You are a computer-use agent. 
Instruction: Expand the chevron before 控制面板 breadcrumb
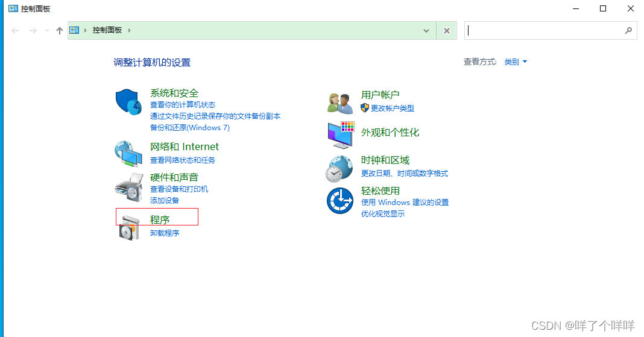pyautogui.click(x=85, y=30)
